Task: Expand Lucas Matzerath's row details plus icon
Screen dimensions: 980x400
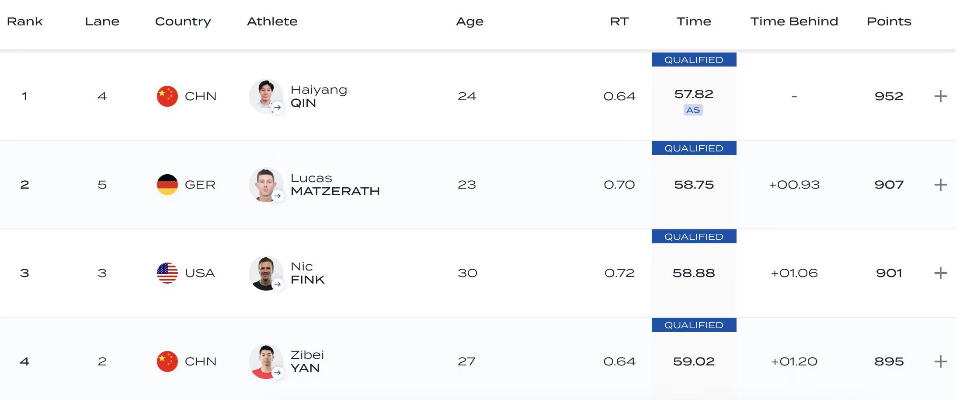Action: (940, 185)
